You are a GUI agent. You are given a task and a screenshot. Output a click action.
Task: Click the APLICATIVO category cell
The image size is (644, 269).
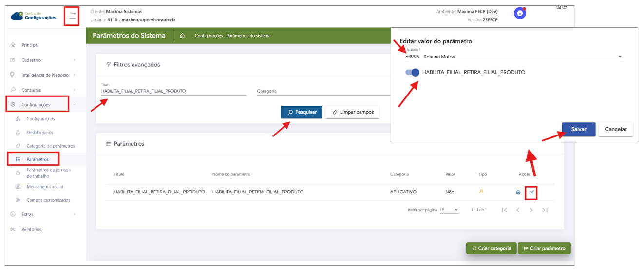click(x=403, y=192)
